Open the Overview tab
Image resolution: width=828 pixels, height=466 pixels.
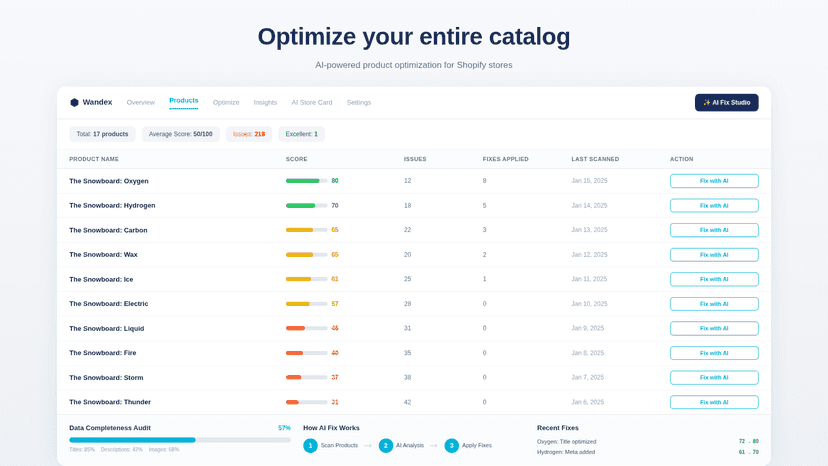[x=140, y=102]
